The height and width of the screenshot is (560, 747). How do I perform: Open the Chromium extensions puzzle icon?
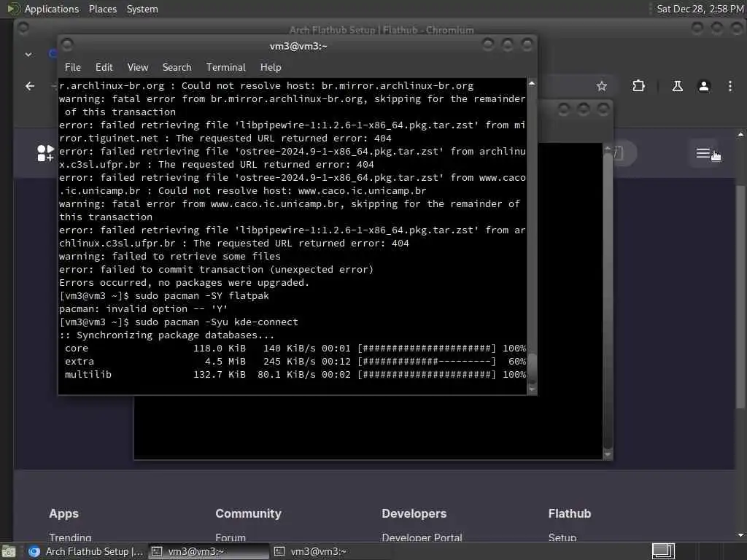638,86
